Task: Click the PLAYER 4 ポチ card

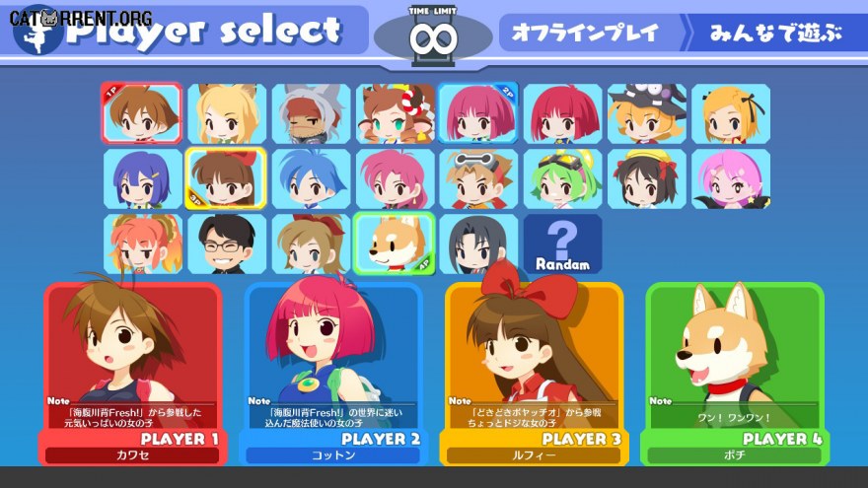Action: [735, 374]
